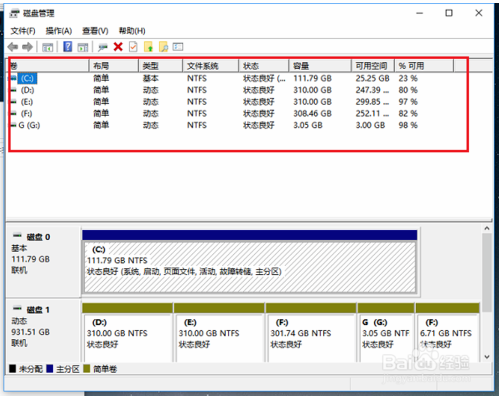Click the black 未分配 legend swatch
This screenshot has height=396, width=499.
[x=13, y=369]
